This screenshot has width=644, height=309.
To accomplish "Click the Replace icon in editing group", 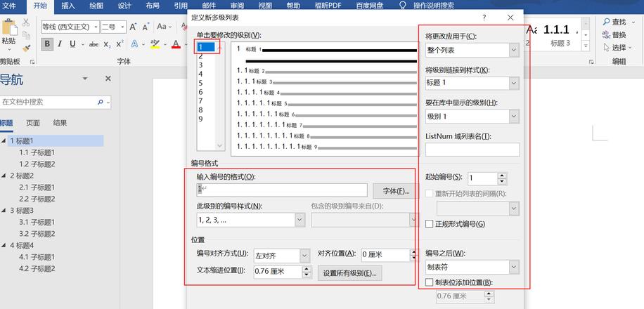I will click(606, 35).
